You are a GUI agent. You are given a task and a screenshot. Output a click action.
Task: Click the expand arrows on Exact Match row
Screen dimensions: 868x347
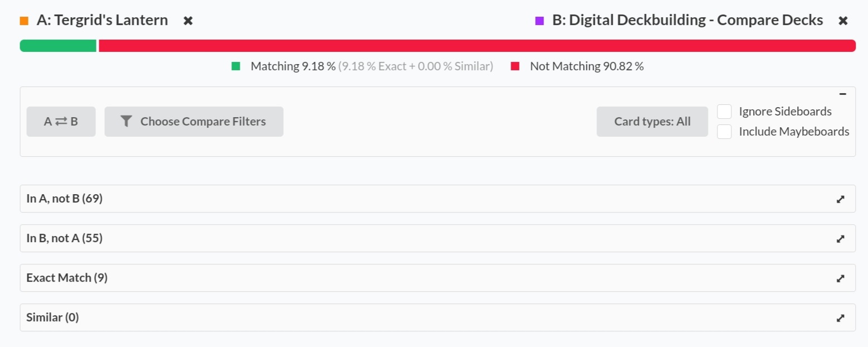(841, 278)
